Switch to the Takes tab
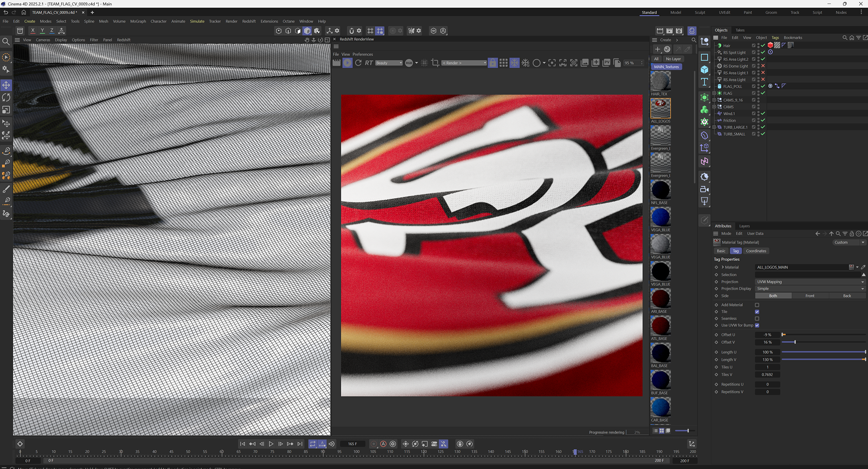The height and width of the screenshot is (469, 868). [x=740, y=30]
